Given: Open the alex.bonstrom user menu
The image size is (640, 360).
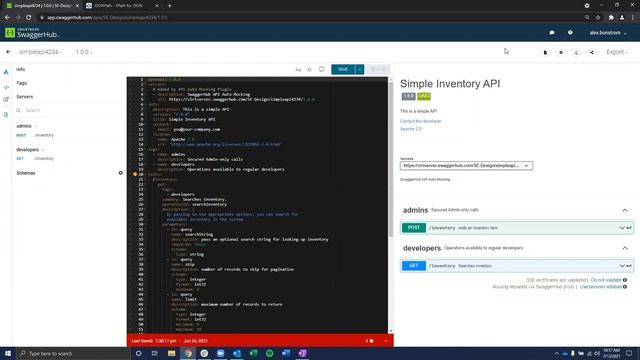Looking at the screenshot, I should tap(608, 33).
